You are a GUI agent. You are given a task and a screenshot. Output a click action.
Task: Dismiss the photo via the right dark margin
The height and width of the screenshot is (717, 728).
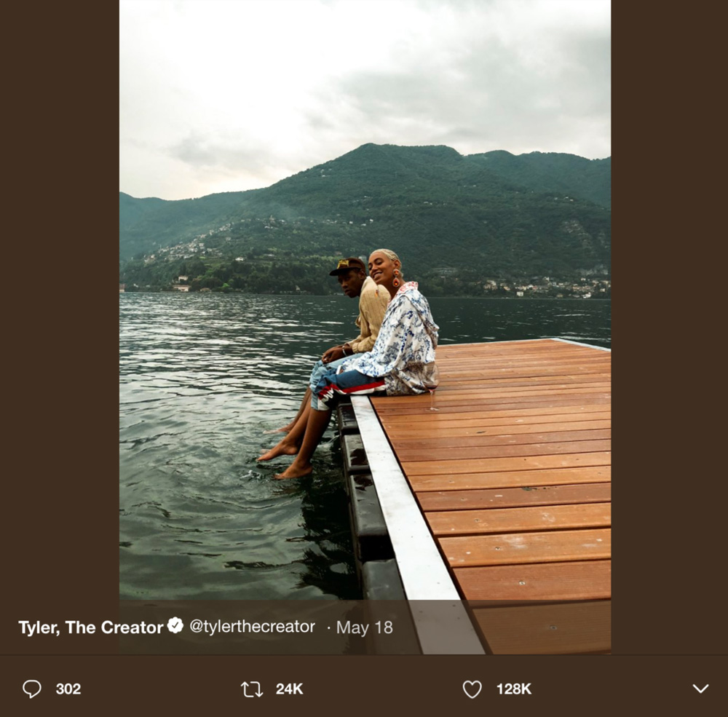pyautogui.click(x=670, y=325)
